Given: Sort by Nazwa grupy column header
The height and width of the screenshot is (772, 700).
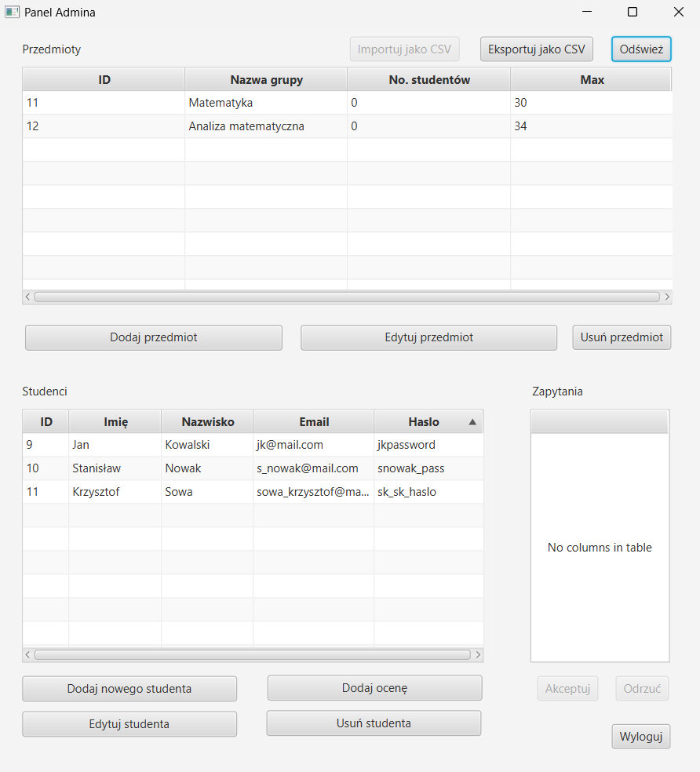Looking at the screenshot, I should (267, 80).
